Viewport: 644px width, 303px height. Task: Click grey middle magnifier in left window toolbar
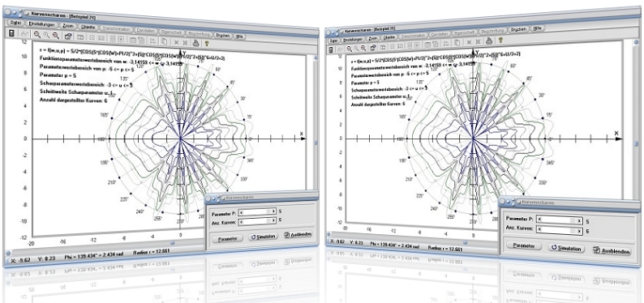(46, 36)
